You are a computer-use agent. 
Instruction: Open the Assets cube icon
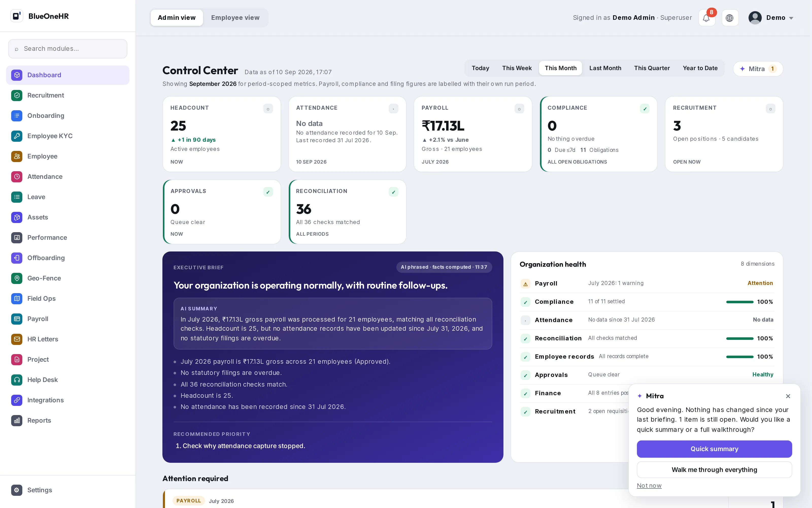point(17,217)
